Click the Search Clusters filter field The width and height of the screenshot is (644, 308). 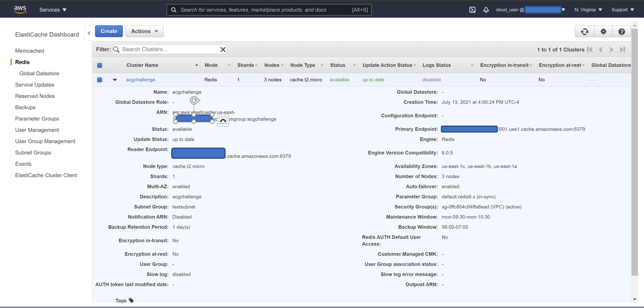170,49
